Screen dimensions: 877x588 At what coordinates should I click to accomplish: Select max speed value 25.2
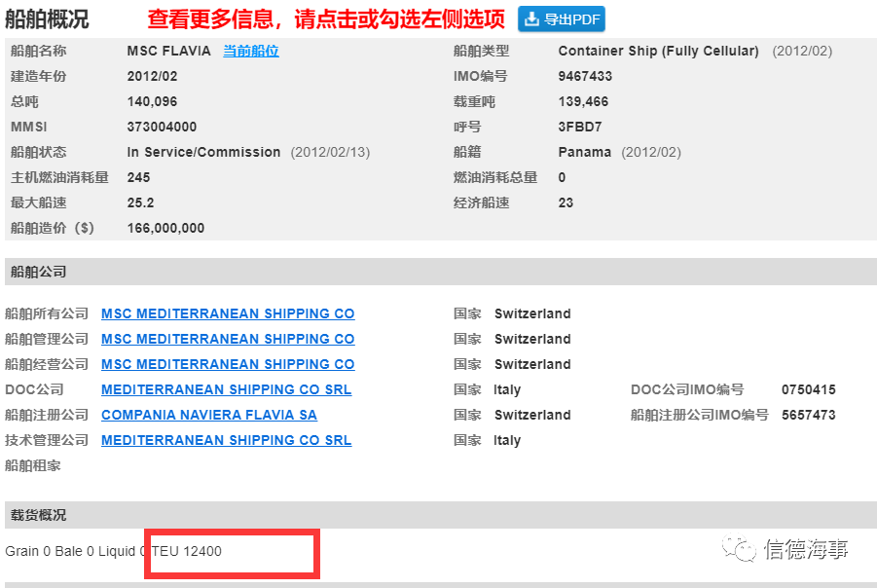[x=140, y=203]
